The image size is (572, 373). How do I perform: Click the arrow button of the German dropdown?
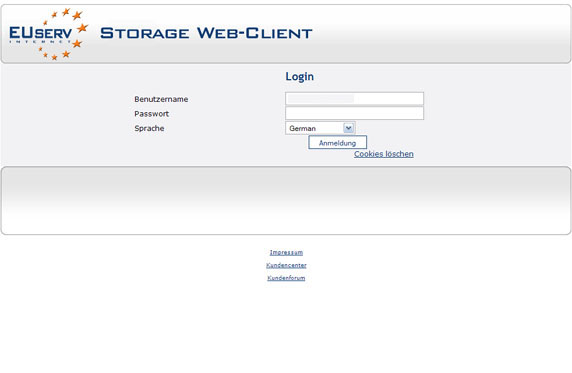(348, 128)
